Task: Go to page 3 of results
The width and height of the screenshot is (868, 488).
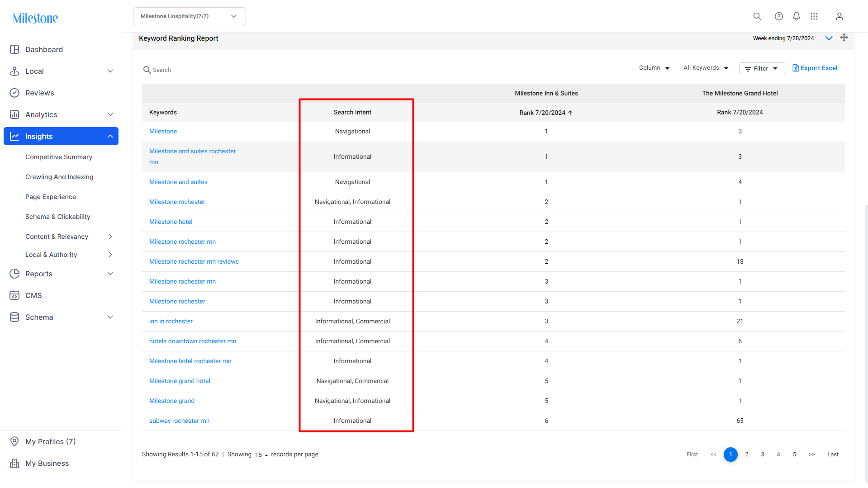Action: [763, 455]
